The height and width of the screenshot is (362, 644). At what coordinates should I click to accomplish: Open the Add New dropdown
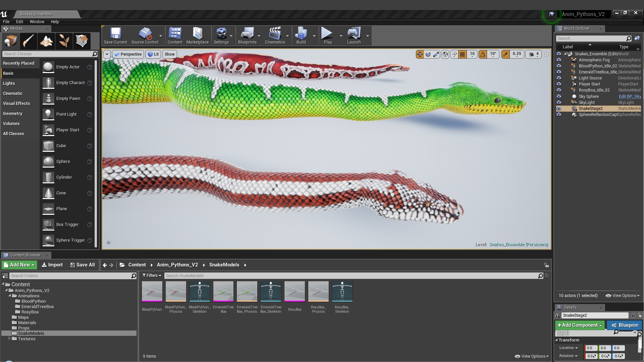19,265
